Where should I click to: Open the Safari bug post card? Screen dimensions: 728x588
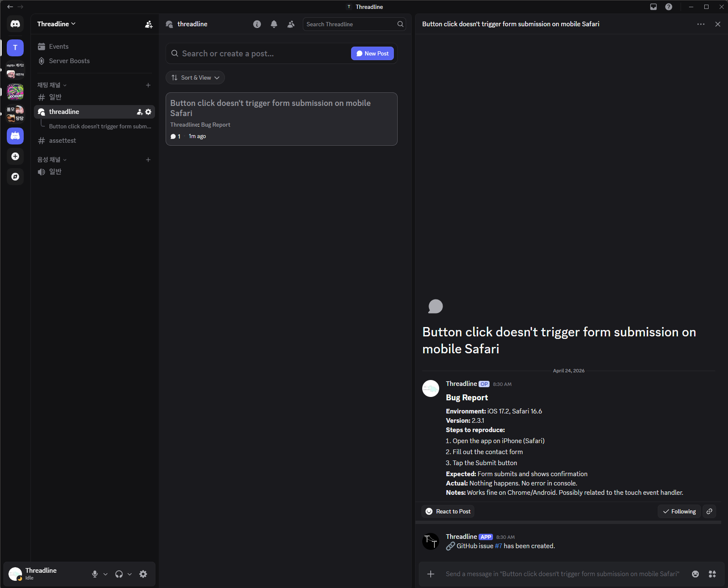(x=282, y=119)
